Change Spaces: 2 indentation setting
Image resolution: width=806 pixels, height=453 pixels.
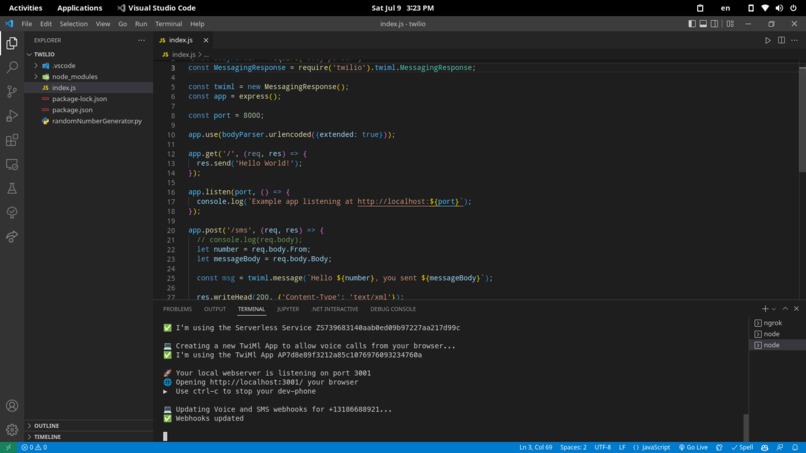[573, 447]
